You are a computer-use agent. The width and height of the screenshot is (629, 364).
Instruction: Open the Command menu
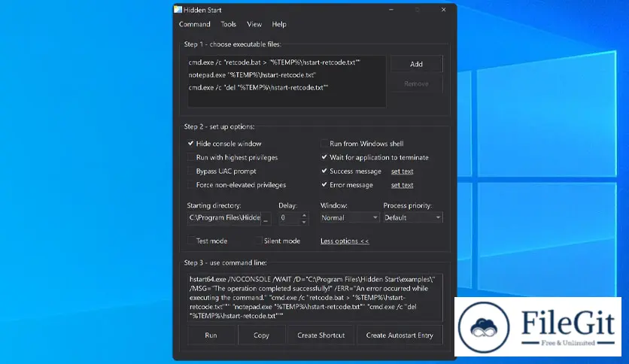(195, 25)
